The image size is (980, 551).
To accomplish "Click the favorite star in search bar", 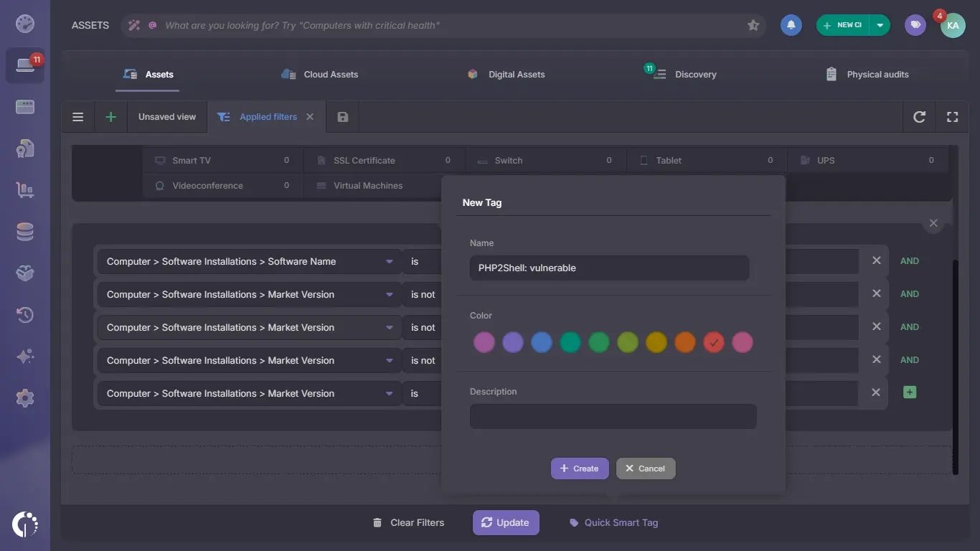I will tap(753, 25).
